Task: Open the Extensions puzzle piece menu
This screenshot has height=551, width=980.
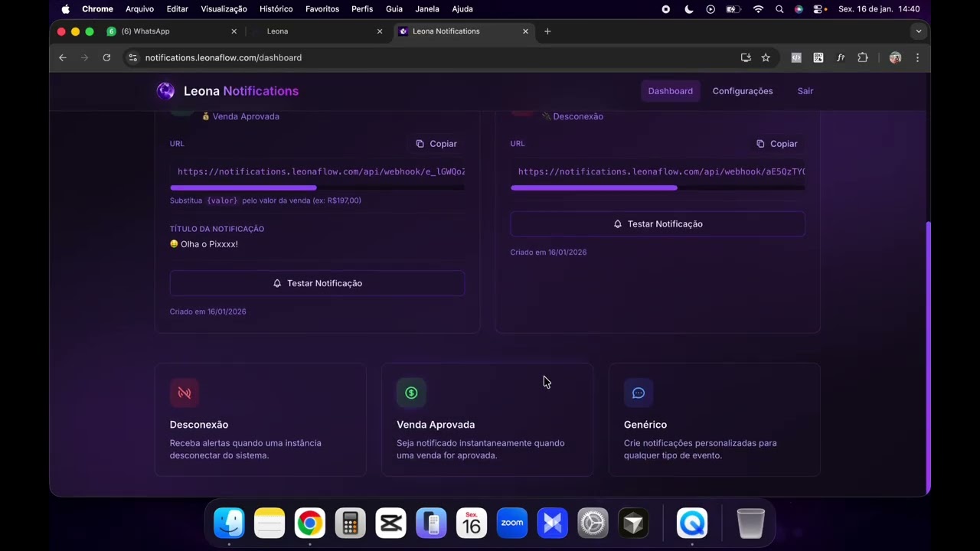Action: pos(863,57)
